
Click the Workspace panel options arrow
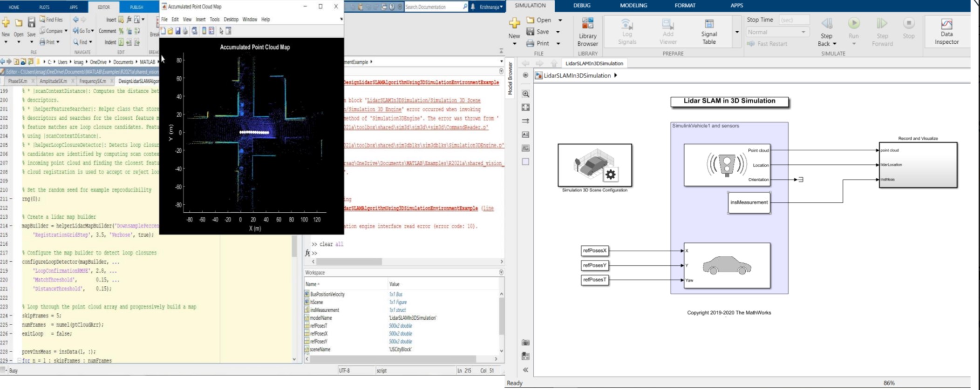[x=501, y=272]
